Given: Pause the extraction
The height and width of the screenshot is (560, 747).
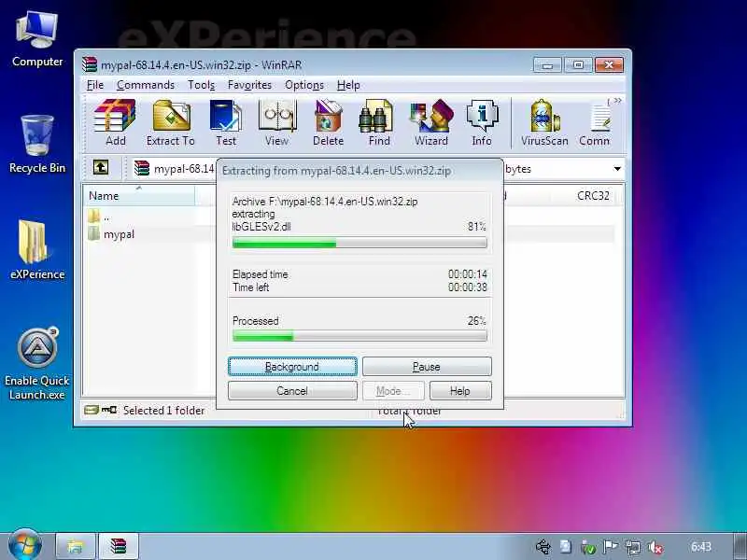Looking at the screenshot, I should click(427, 367).
